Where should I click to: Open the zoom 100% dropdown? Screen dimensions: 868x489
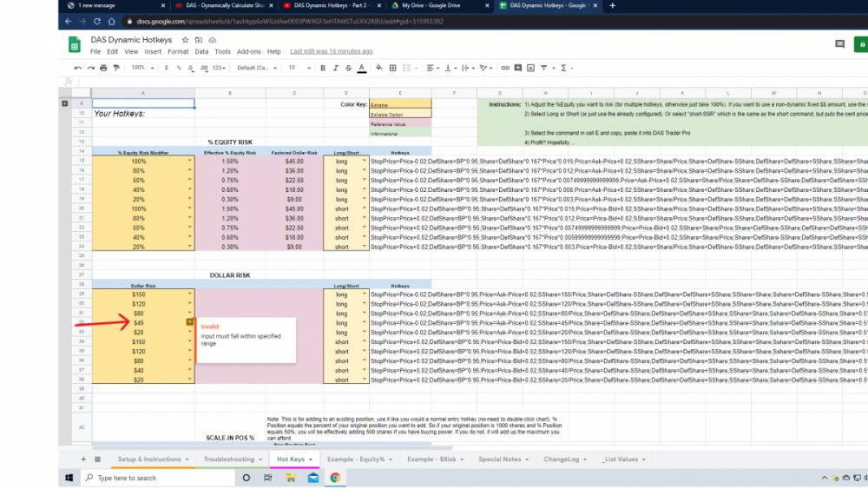(143, 68)
